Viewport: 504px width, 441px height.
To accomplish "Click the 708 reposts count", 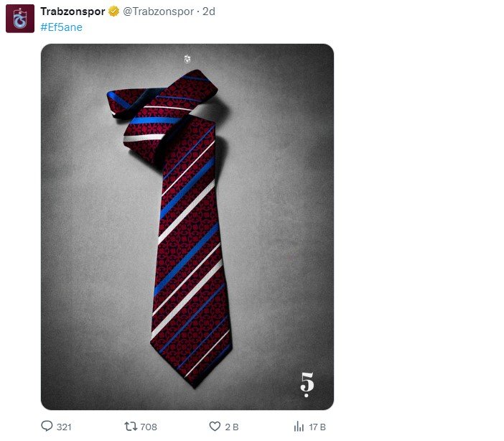I will tap(149, 427).
